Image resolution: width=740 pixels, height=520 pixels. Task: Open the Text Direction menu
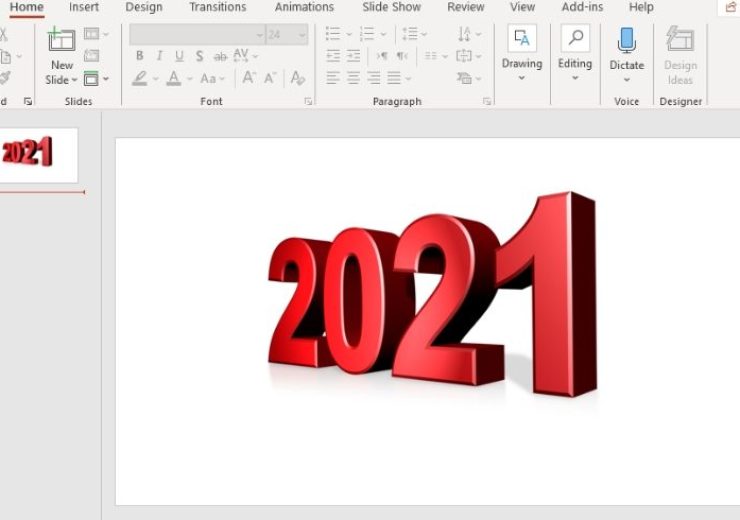point(469,34)
